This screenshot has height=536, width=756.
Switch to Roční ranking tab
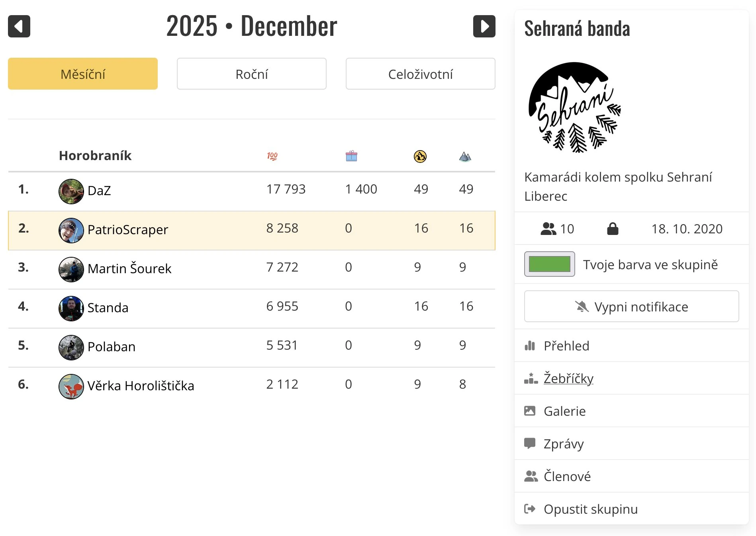[x=252, y=74]
